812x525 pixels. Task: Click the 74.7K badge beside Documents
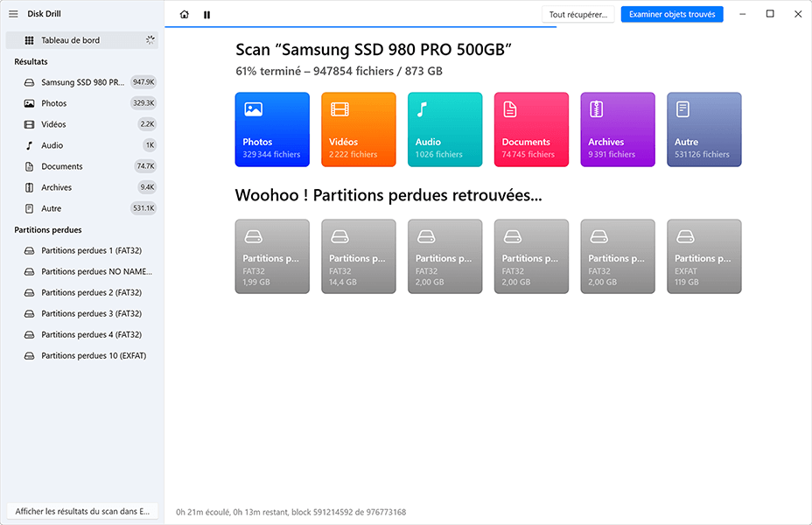tap(145, 166)
